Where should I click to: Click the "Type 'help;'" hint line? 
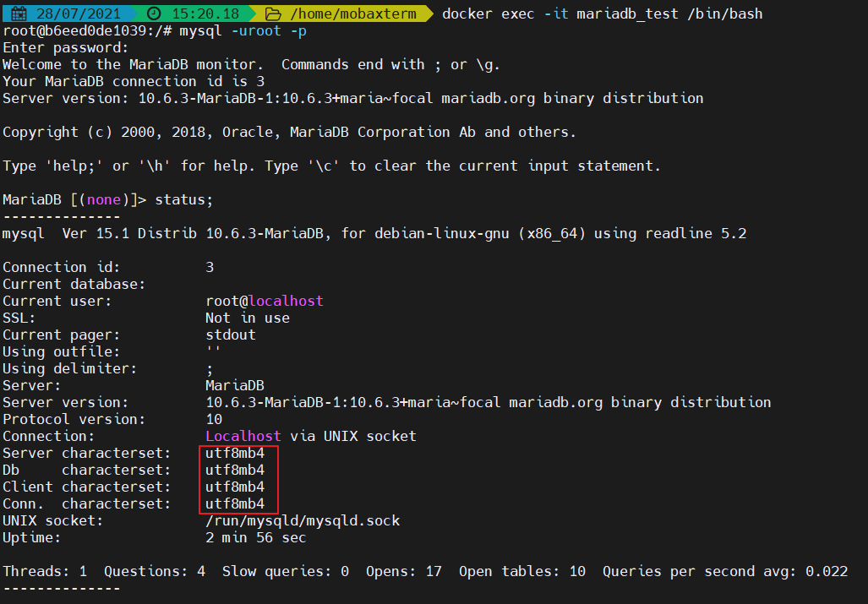pyautogui.click(x=331, y=166)
